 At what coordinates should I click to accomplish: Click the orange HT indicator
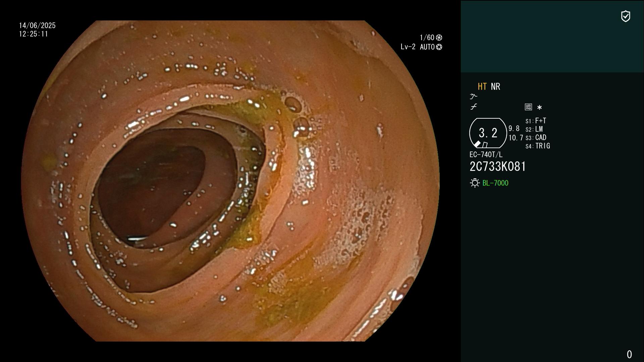pyautogui.click(x=482, y=86)
